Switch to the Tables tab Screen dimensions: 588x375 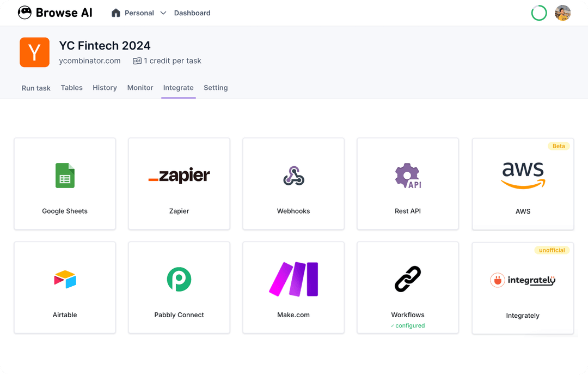point(71,88)
